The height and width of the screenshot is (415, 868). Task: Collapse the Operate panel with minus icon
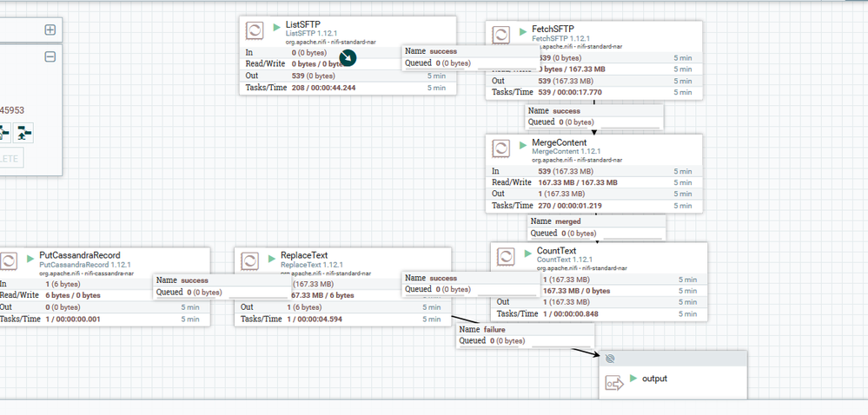[50, 56]
